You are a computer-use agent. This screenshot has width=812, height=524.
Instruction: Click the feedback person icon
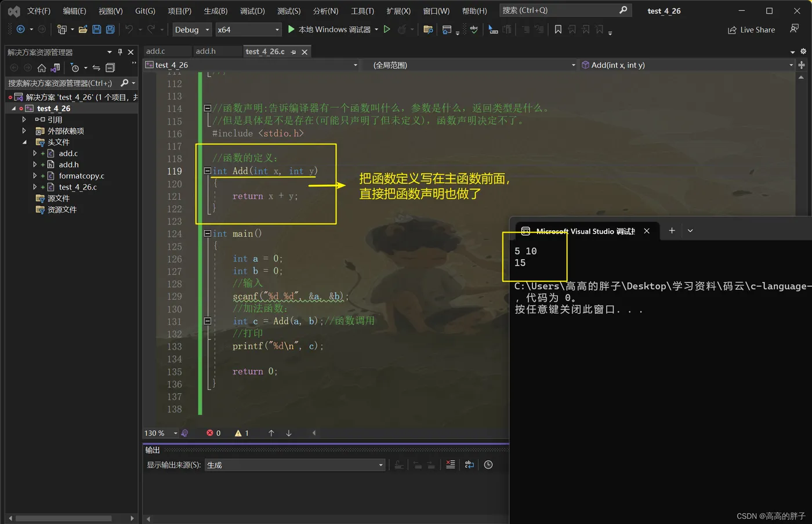tap(795, 28)
